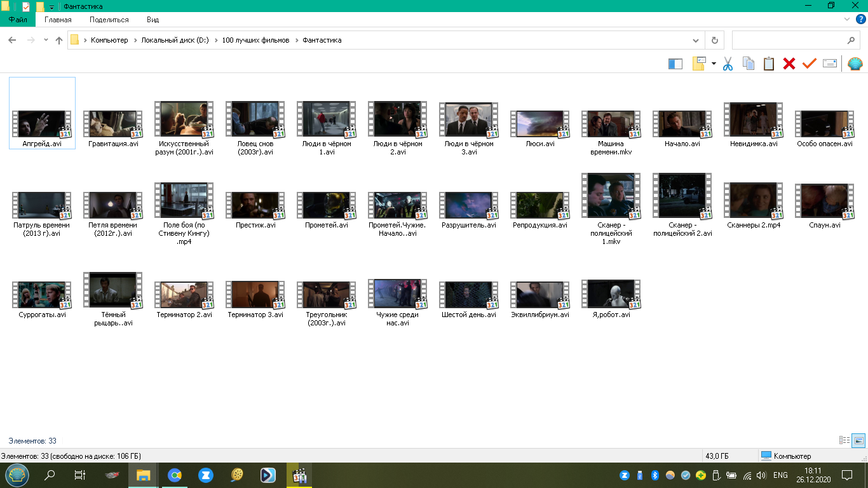Screen dimensions: 868x488
Task: Open the Поделиться tab
Action: [109, 20]
